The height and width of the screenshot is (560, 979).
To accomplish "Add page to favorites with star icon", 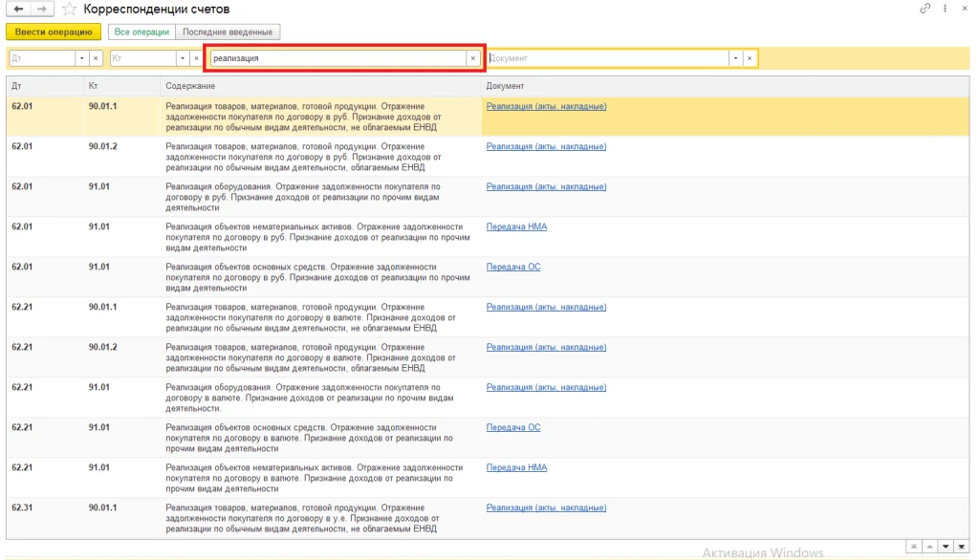I will pyautogui.click(x=69, y=9).
